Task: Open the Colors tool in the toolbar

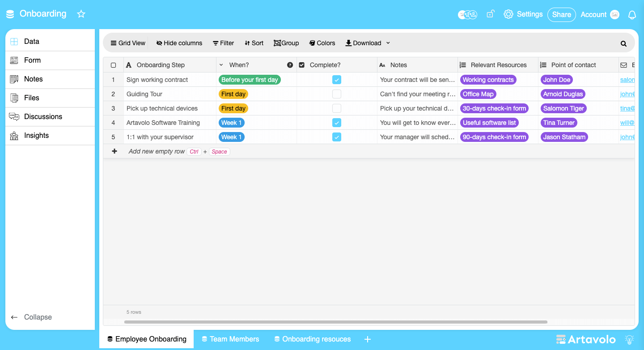Action: point(322,43)
